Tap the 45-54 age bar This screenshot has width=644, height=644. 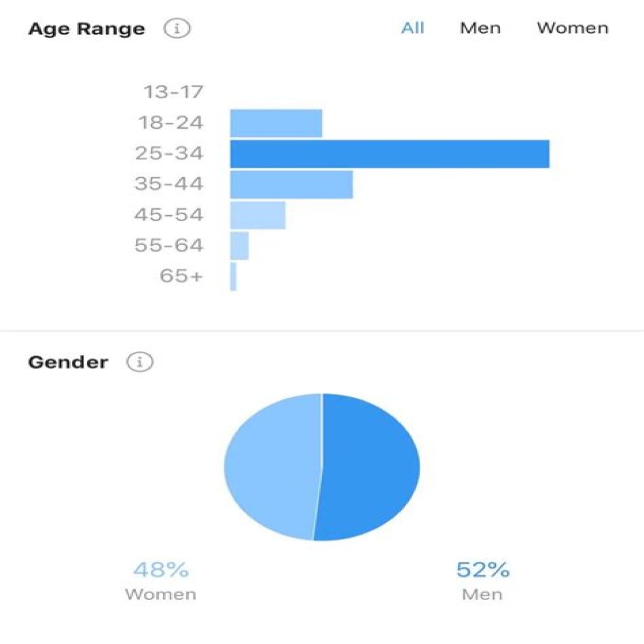258,215
